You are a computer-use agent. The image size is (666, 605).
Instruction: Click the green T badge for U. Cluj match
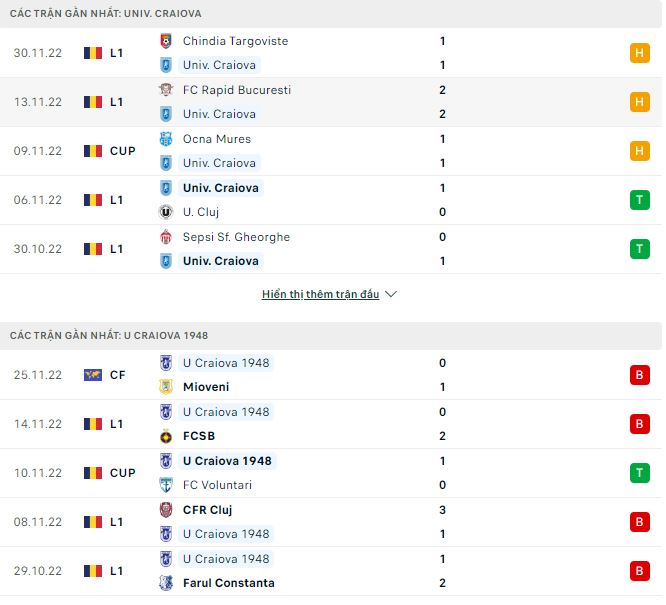[640, 200]
